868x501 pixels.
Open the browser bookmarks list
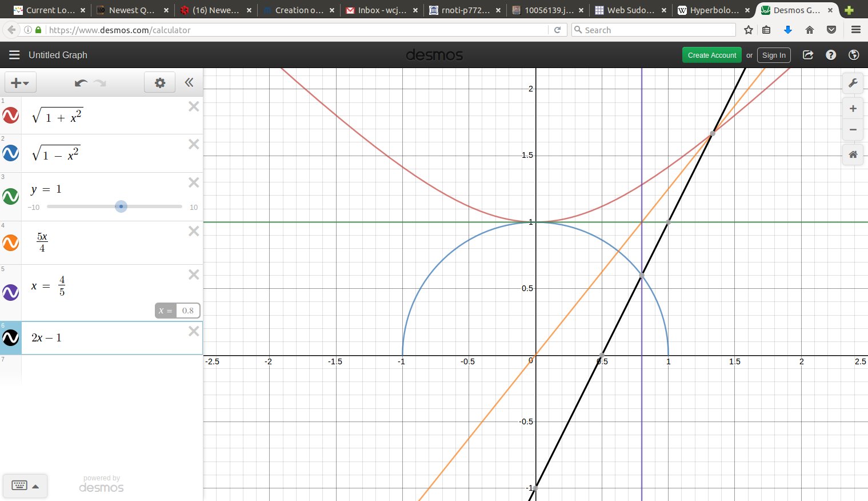[767, 30]
